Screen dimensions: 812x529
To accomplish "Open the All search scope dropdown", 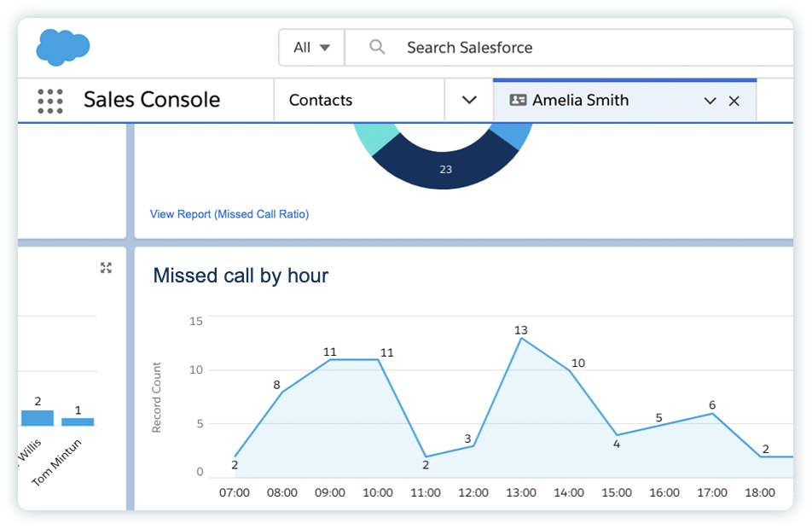I will [x=312, y=48].
